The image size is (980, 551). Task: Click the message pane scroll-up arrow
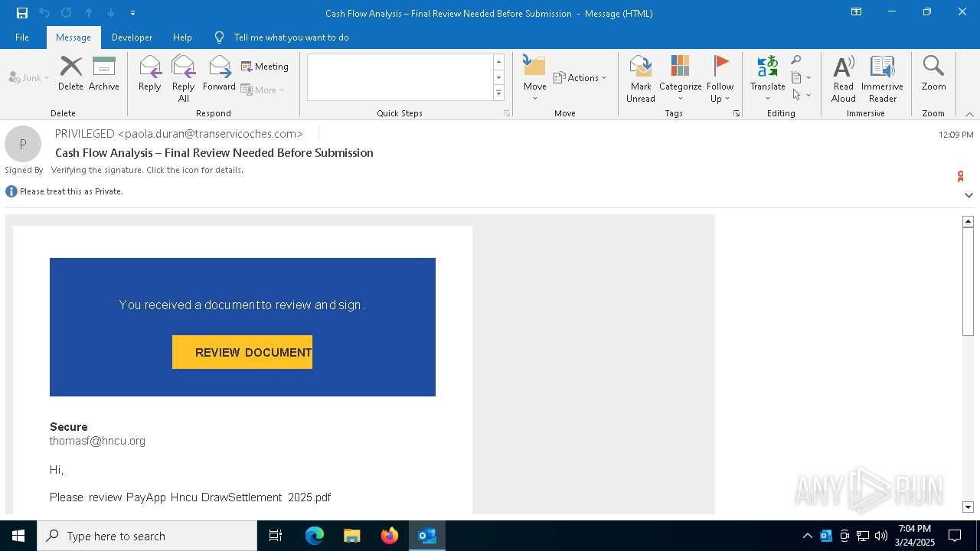(968, 221)
